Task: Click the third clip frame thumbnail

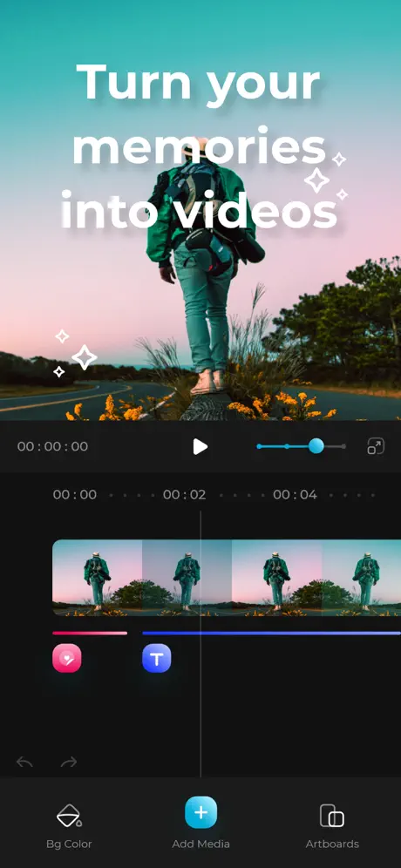Action: [x=277, y=578]
